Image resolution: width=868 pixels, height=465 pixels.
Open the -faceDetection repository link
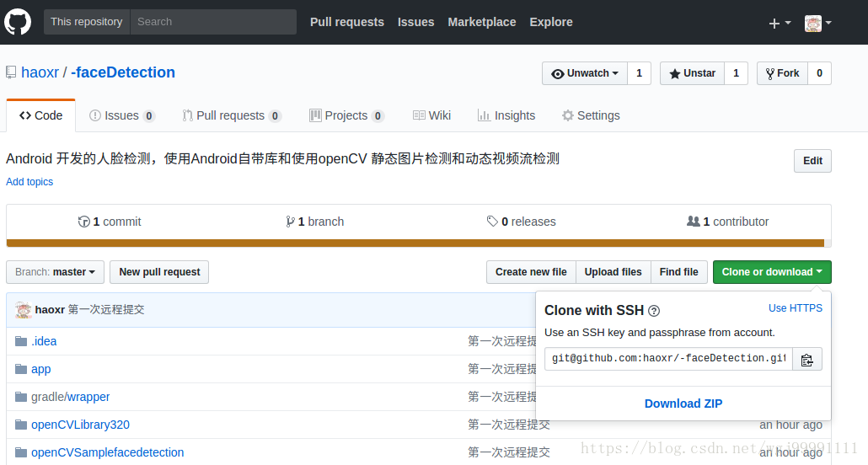click(123, 72)
